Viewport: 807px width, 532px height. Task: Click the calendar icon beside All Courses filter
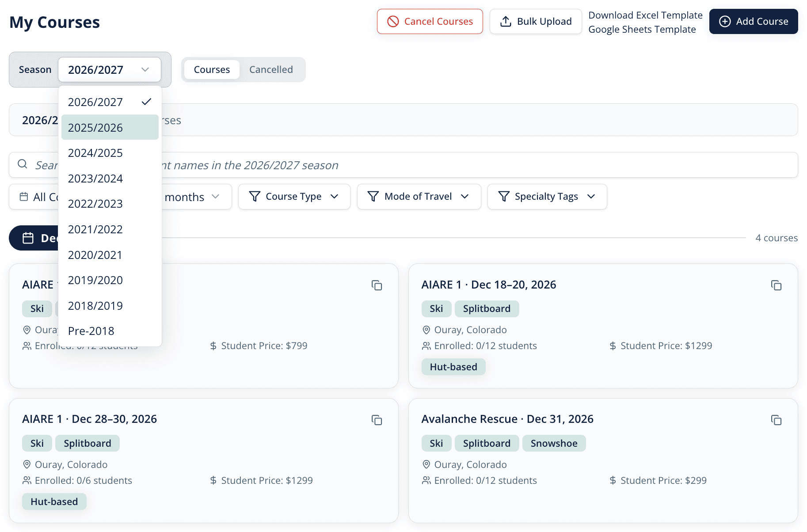click(24, 197)
